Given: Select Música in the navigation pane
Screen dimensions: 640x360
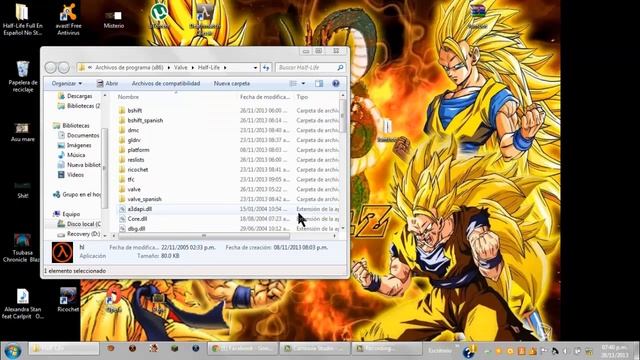Looking at the screenshot, I should click(76, 155).
